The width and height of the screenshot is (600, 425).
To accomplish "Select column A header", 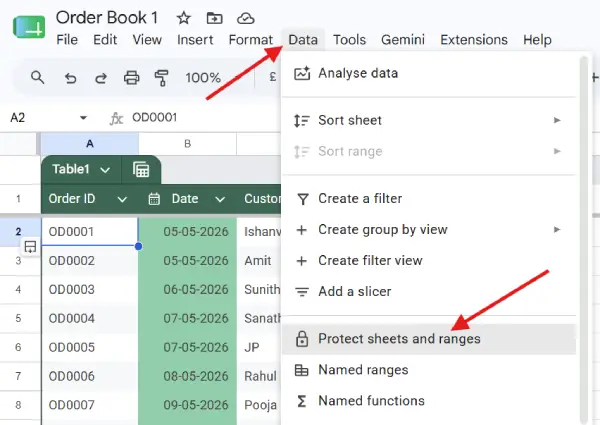I will 90,144.
